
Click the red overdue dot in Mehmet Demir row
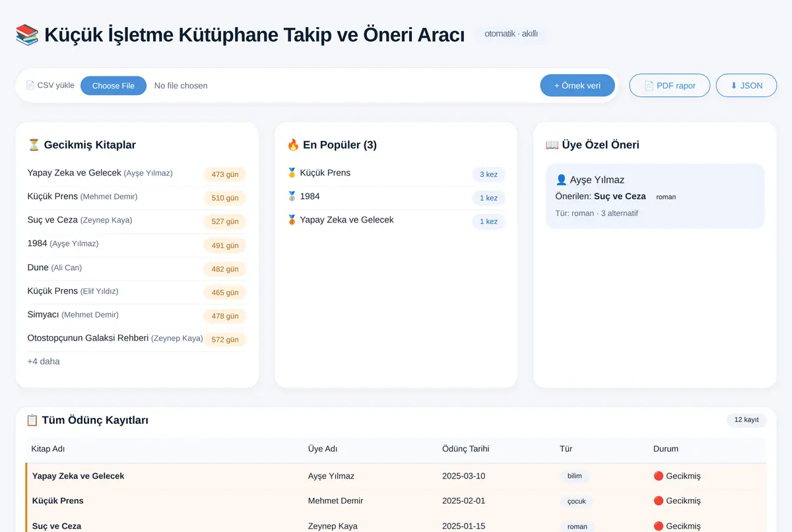click(658, 501)
